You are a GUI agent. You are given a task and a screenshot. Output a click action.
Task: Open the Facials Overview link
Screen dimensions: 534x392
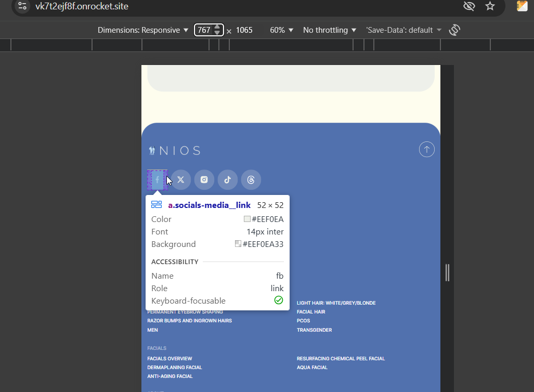tap(170, 358)
